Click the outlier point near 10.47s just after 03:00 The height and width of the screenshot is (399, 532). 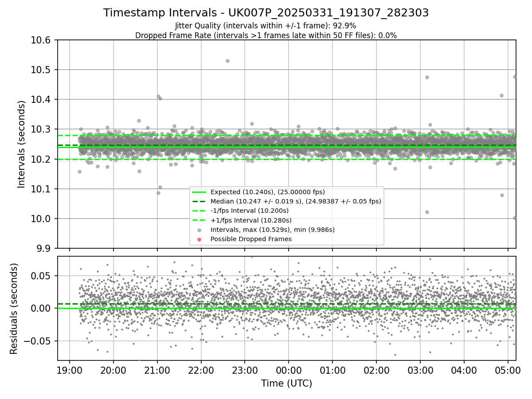[427, 77]
